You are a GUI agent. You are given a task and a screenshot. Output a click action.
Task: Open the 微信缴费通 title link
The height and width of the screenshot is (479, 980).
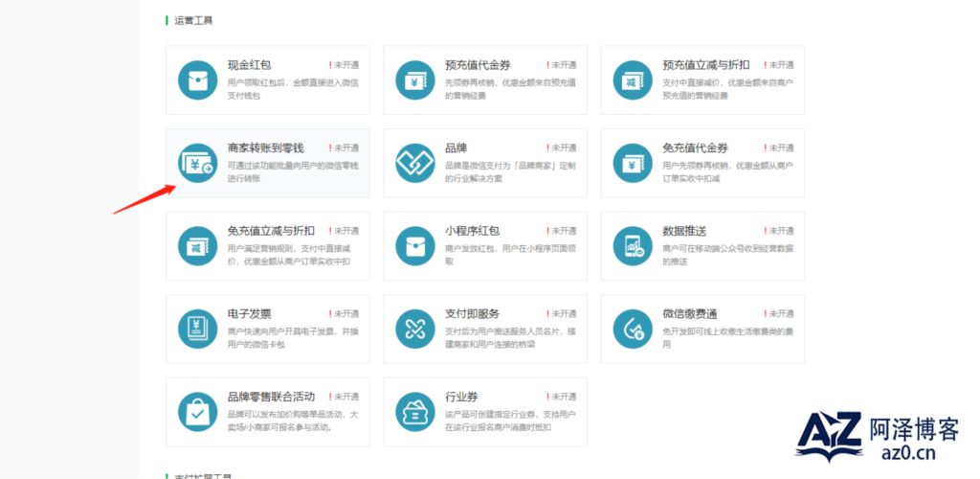[690, 314]
